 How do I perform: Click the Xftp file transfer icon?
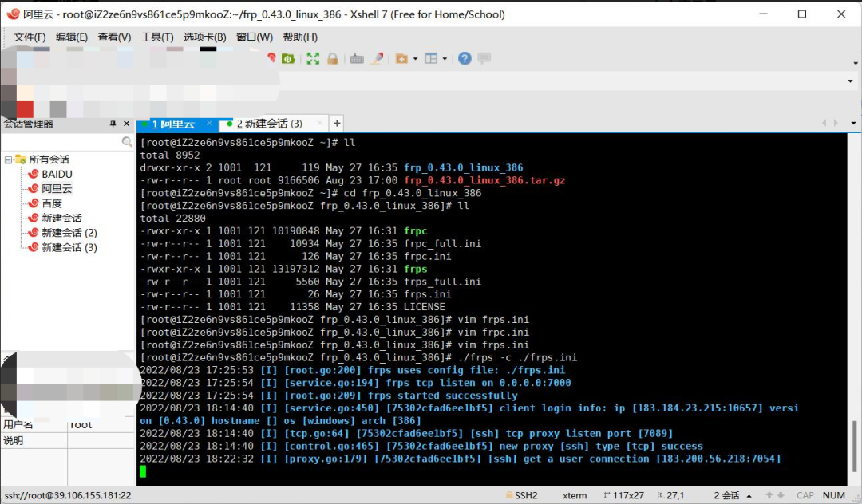pos(288,59)
